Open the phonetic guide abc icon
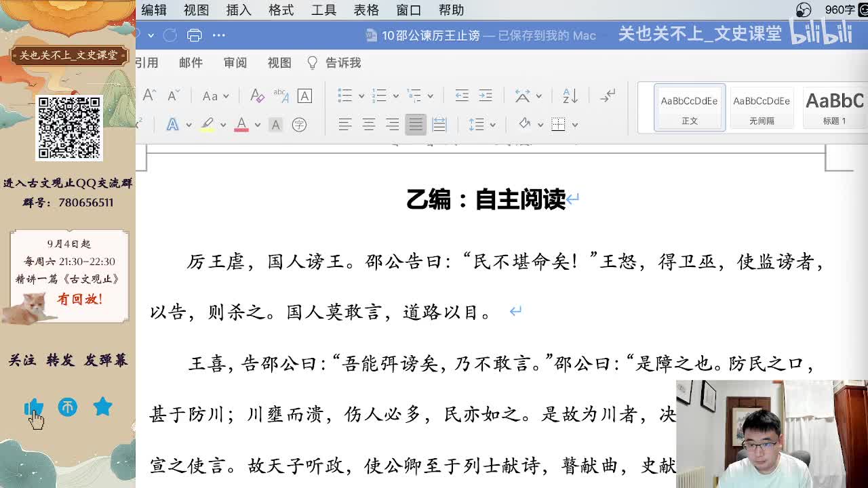868x488 pixels. [x=281, y=96]
